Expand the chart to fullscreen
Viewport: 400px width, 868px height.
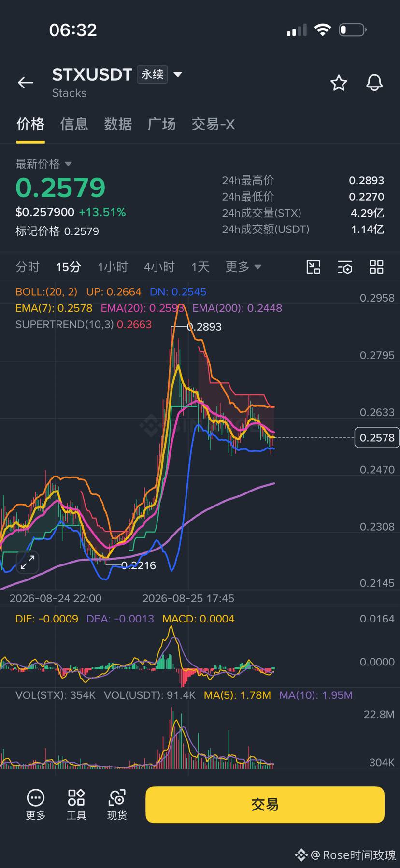pos(28,562)
